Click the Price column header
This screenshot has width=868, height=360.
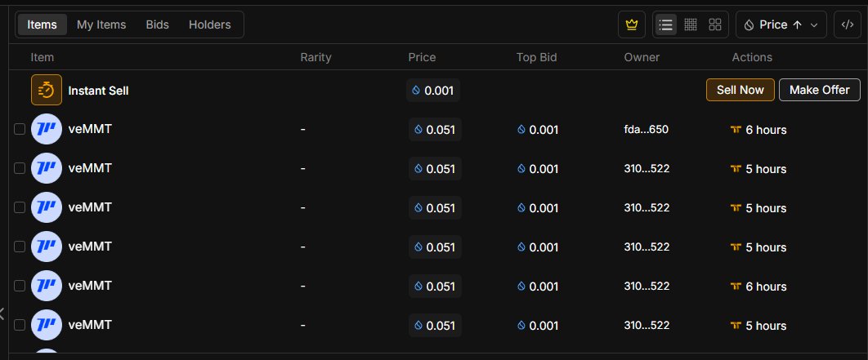422,57
